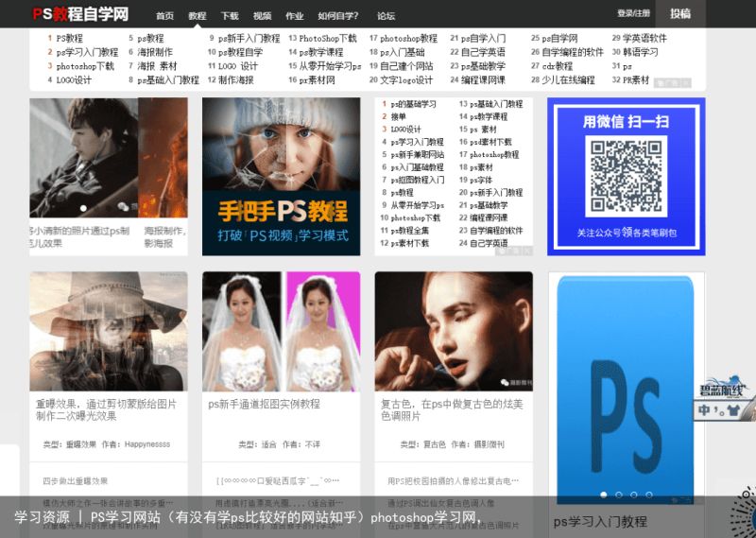Click the 用PS把校园拍摄的人像 link
Screen dimensions: 756x538
(454, 481)
